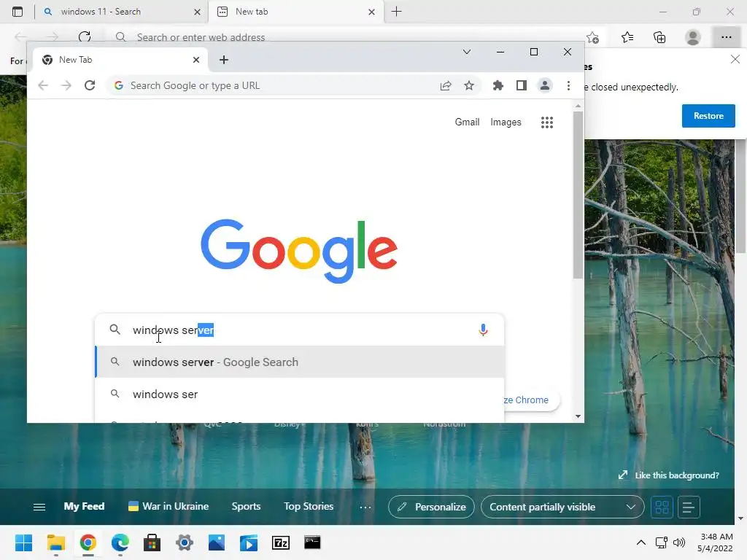747x560 pixels.
Task: Show more feed topics ellipsis
Action: click(x=365, y=507)
